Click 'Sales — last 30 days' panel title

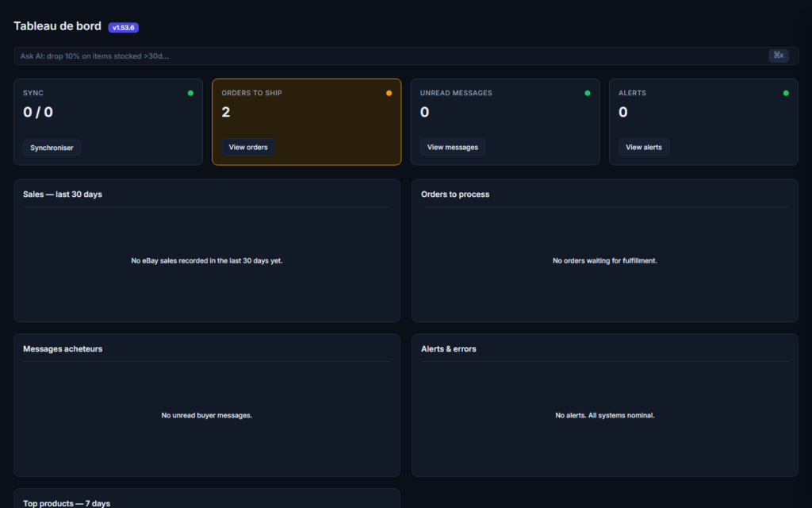click(x=63, y=194)
